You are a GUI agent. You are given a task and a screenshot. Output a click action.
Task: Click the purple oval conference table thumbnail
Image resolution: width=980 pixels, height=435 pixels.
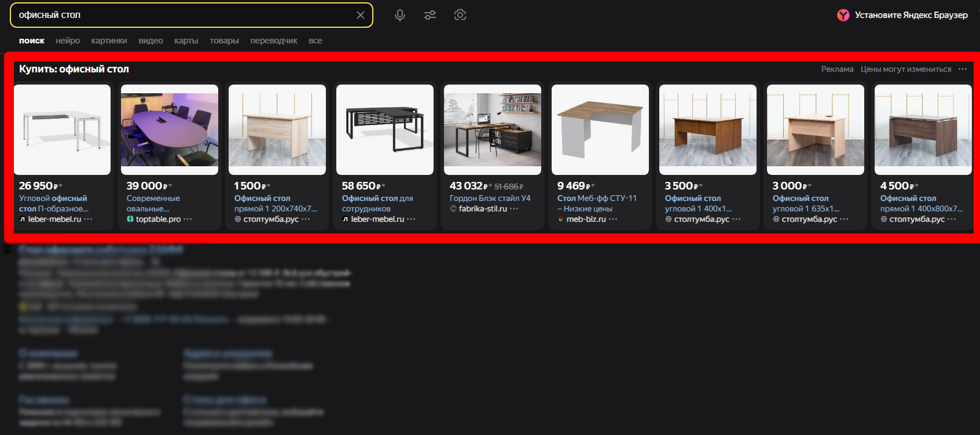170,129
